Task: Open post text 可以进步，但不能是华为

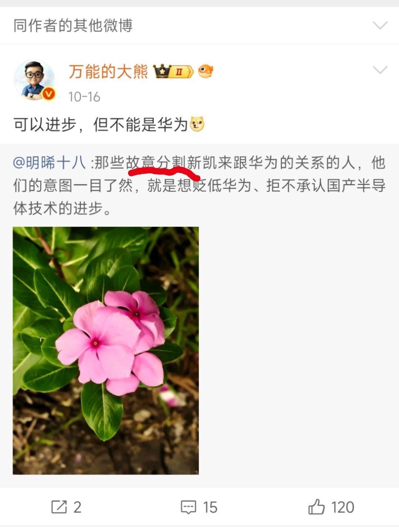Action: 101,125
